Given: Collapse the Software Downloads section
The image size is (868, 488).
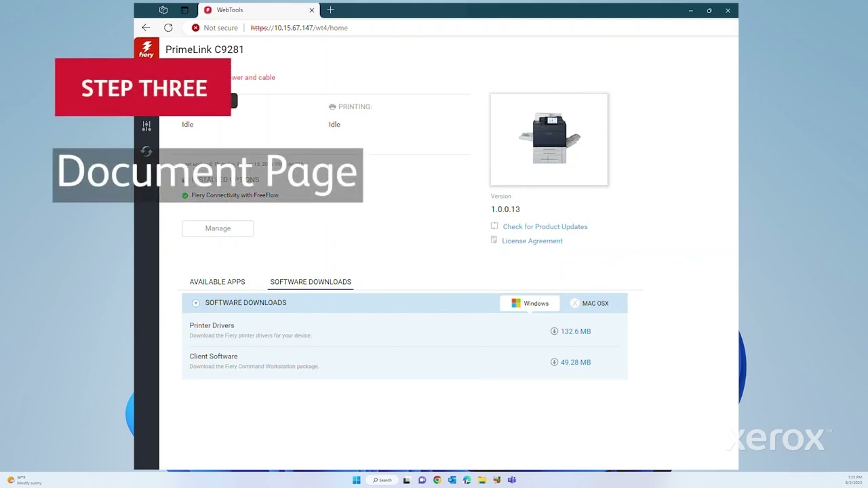Looking at the screenshot, I should [196, 303].
